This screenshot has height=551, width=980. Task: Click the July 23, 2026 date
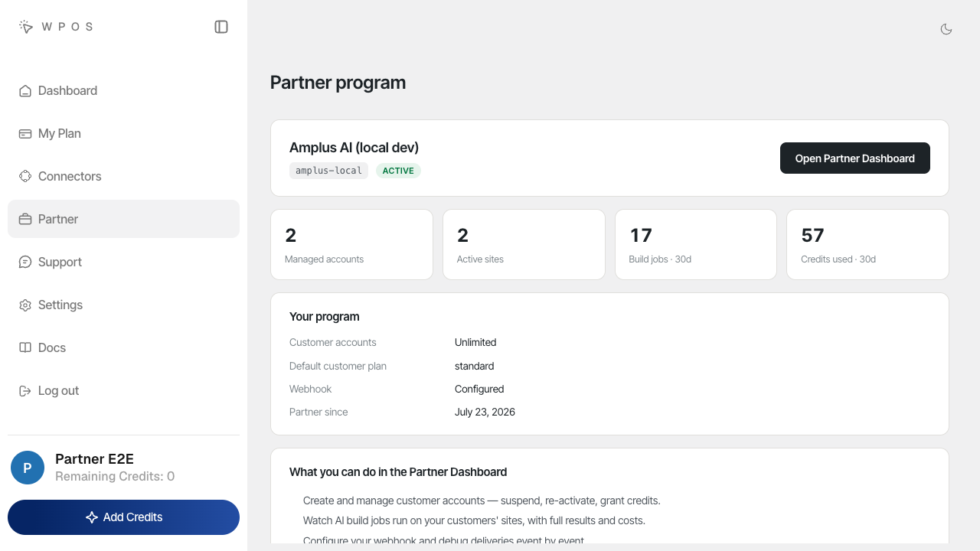(485, 412)
